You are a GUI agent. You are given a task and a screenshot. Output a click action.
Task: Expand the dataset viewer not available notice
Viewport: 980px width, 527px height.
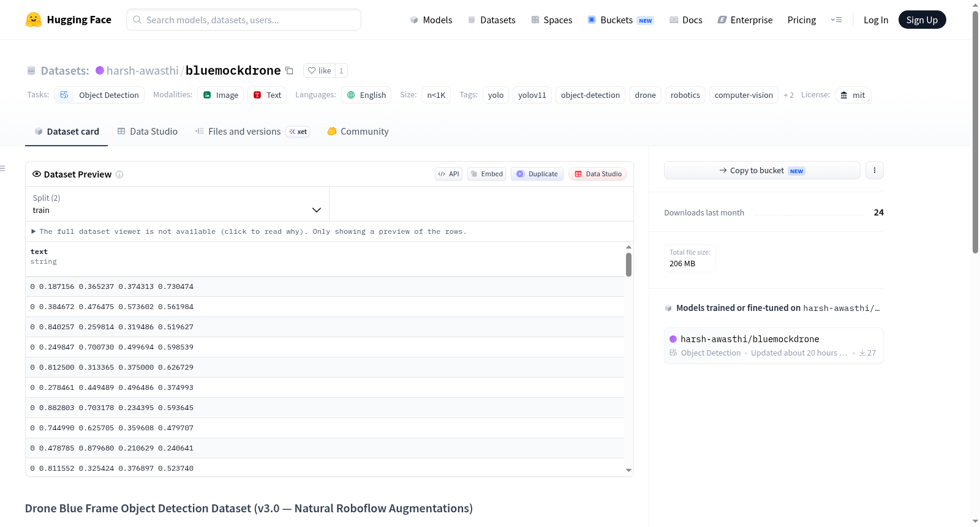tap(249, 231)
